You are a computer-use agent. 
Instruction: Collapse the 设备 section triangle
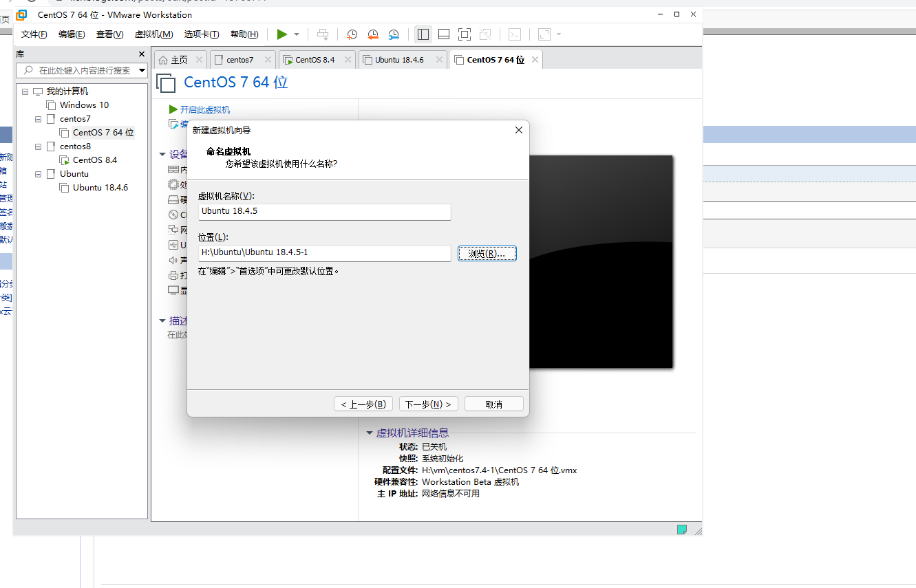162,155
